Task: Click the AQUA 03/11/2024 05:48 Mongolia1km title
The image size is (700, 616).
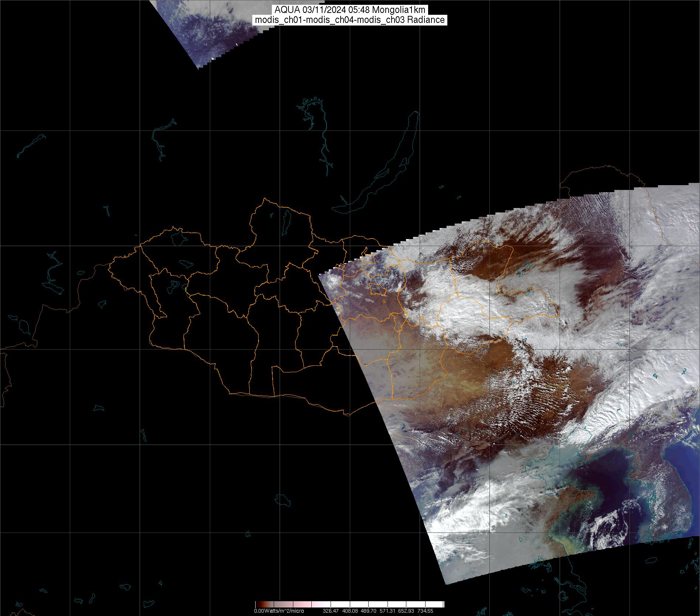Action: tap(350, 10)
